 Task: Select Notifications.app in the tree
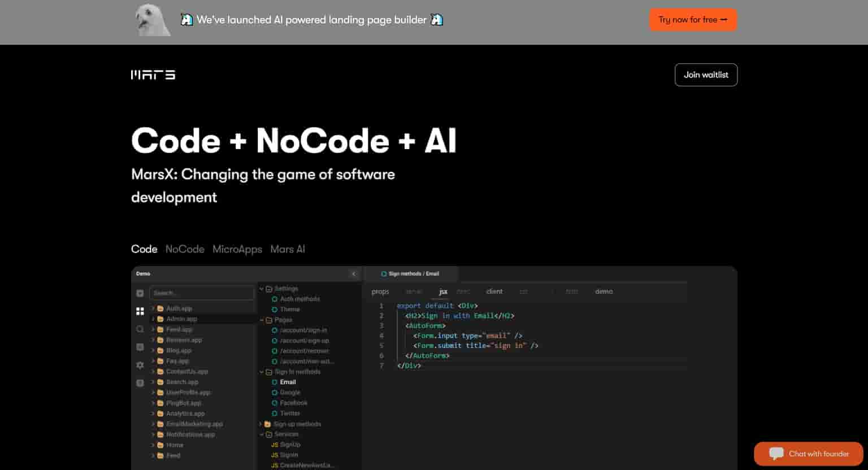pos(190,435)
